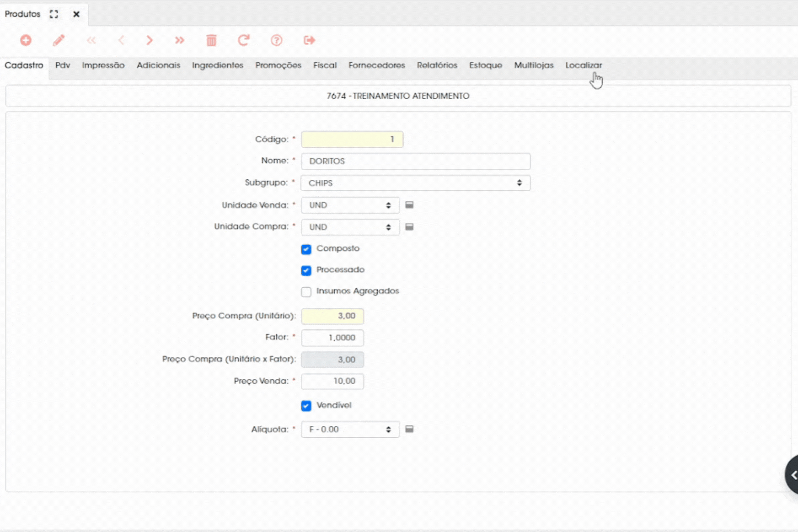The height and width of the screenshot is (532, 798).
Task: Click the add new product plus icon
Action: coord(26,40)
